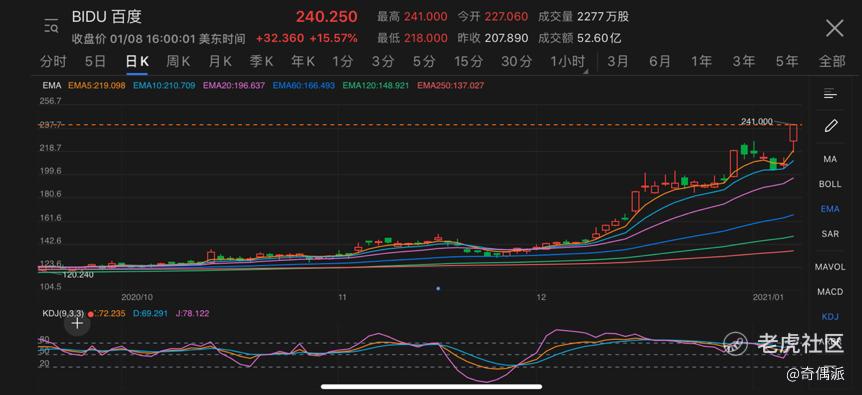The image size is (862, 395).
Task: Switch to the 15分 interval
Action: [x=469, y=62]
